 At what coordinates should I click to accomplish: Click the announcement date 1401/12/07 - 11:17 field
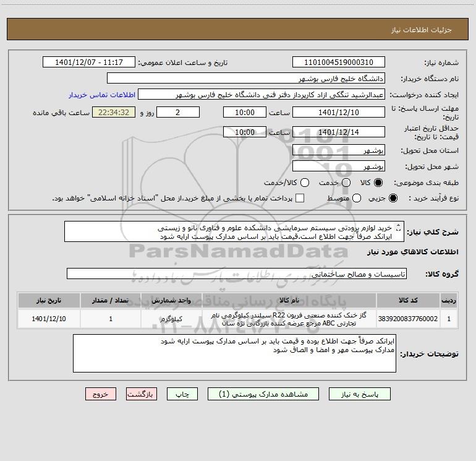click(x=89, y=62)
